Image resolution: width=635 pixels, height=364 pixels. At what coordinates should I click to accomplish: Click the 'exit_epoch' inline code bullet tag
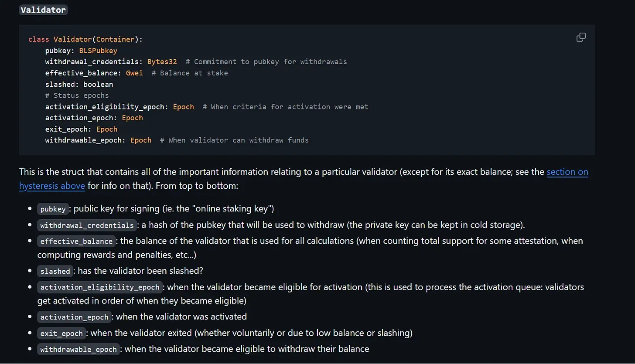[x=61, y=333]
